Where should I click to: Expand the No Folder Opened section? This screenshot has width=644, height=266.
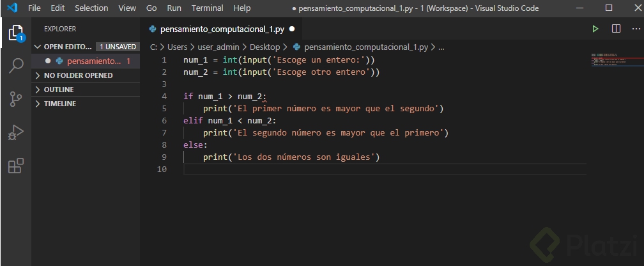[x=79, y=75]
